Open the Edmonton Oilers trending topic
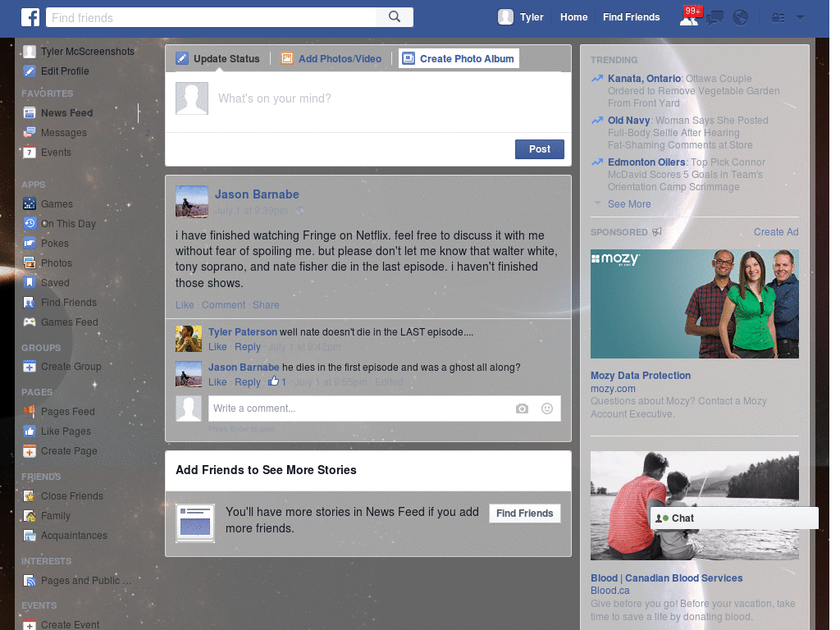840x630 pixels. click(646, 162)
